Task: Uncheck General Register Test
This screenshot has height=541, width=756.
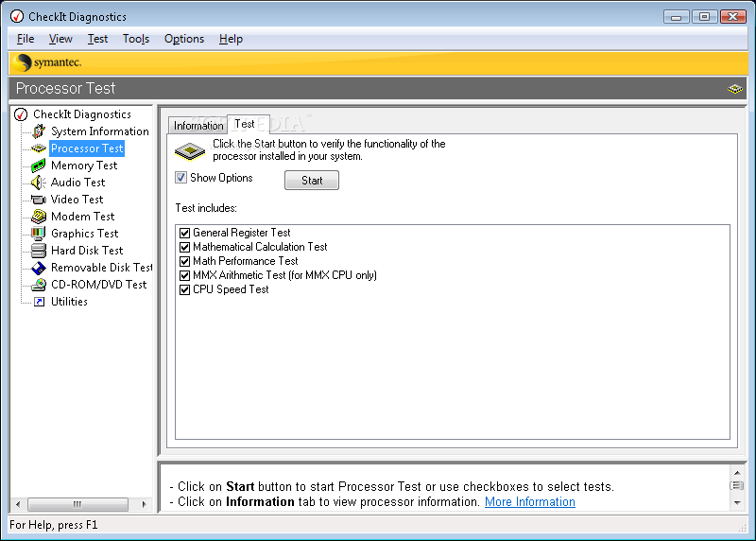Action: (184, 233)
